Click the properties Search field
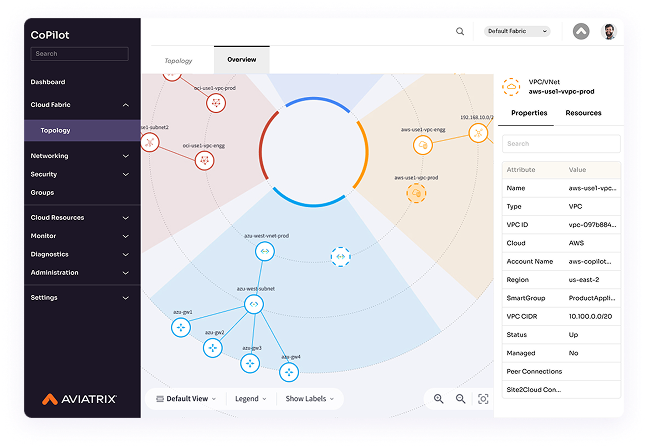Image resolution: width=648 pixels, height=448 pixels. pyautogui.click(x=561, y=144)
